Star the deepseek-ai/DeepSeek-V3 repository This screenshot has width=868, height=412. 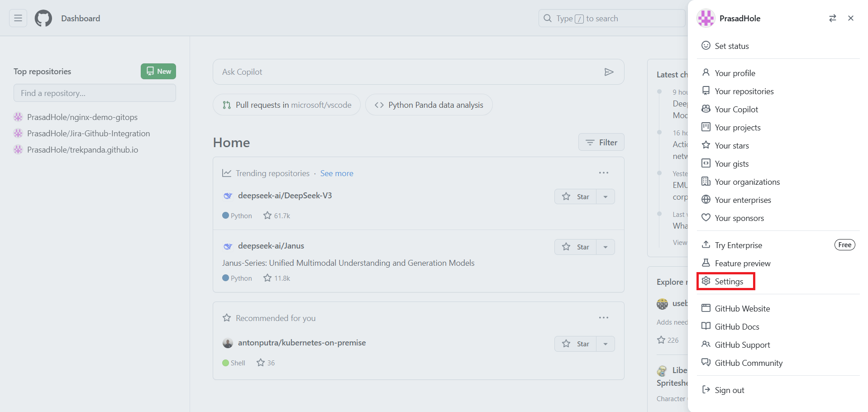point(576,196)
